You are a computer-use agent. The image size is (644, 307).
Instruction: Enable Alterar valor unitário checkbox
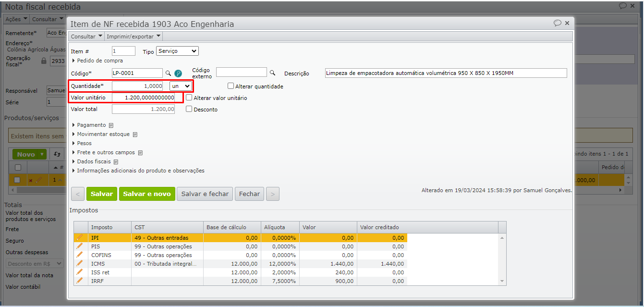pyautogui.click(x=189, y=97)
